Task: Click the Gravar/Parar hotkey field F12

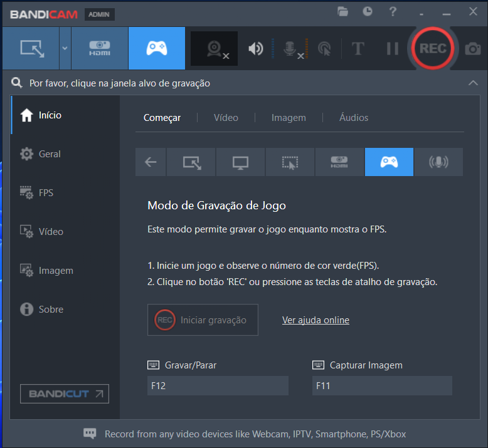Action: click(x=218, y=386)
